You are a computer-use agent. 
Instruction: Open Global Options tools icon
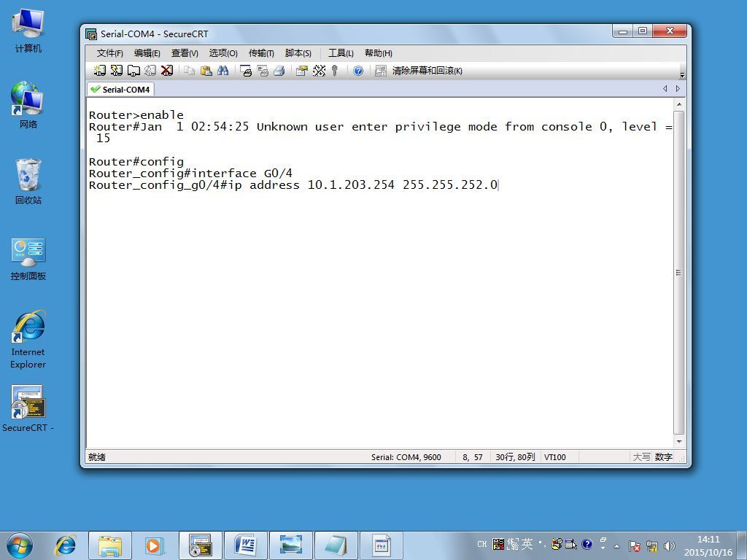tap(319, 71)
